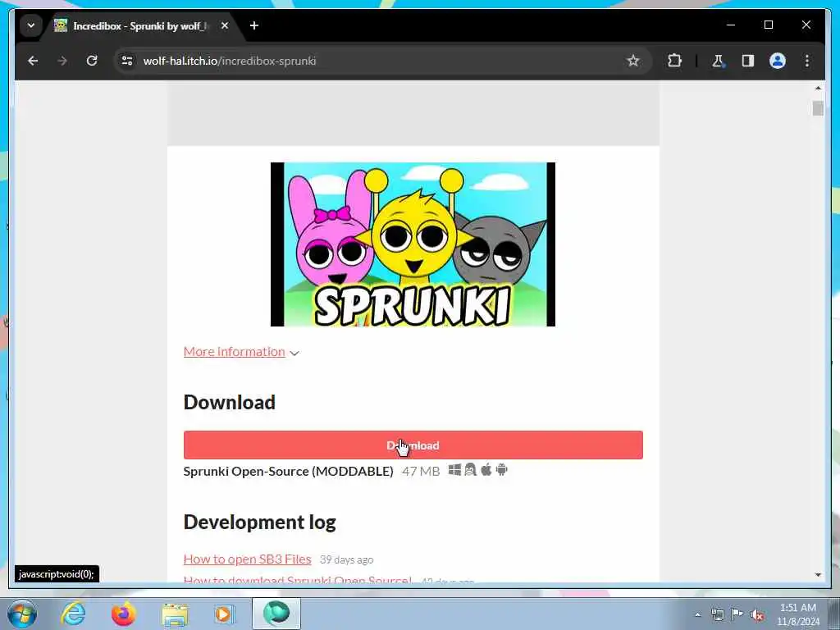This screenshot has width=840, height=630.
Task: Open Windows Media Player from taskbar
Action: (x=224, y=614)
